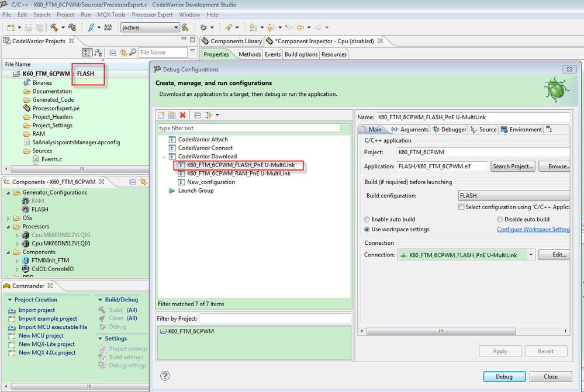The width and height of the screenshot is (584, 392).
Task: Click the Close button in dialog
Action: [x=551, y=376]
